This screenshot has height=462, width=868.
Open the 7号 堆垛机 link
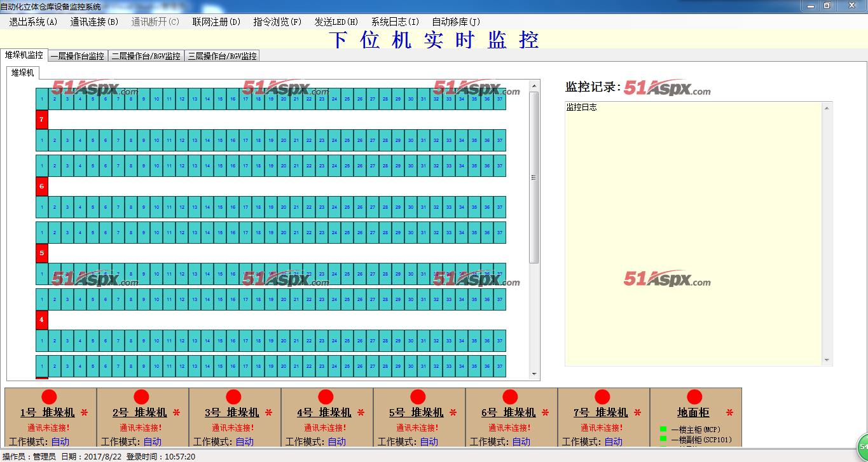[601, 412]
